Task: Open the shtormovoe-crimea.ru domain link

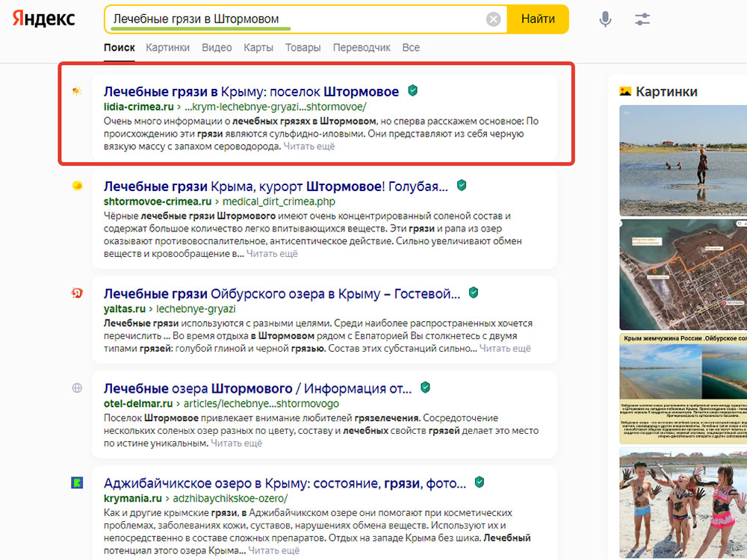Action: 157,202
